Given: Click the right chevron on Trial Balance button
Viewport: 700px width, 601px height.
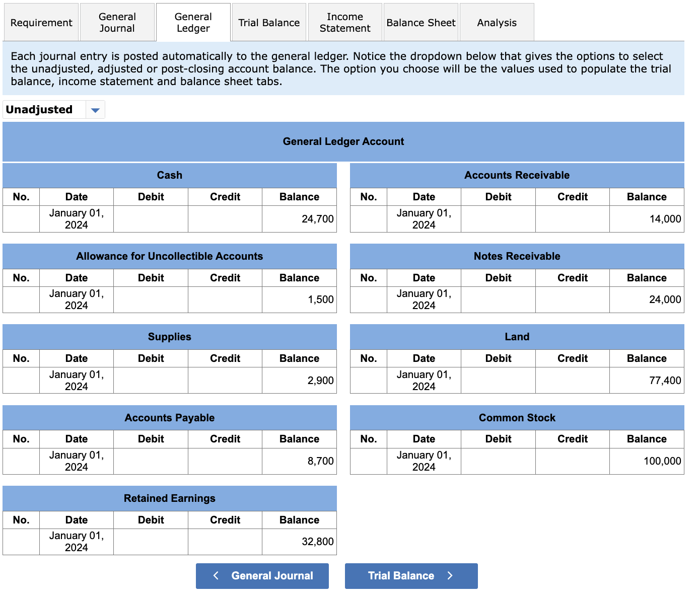Looking at the screenshot, I should (x=450, y=575).
